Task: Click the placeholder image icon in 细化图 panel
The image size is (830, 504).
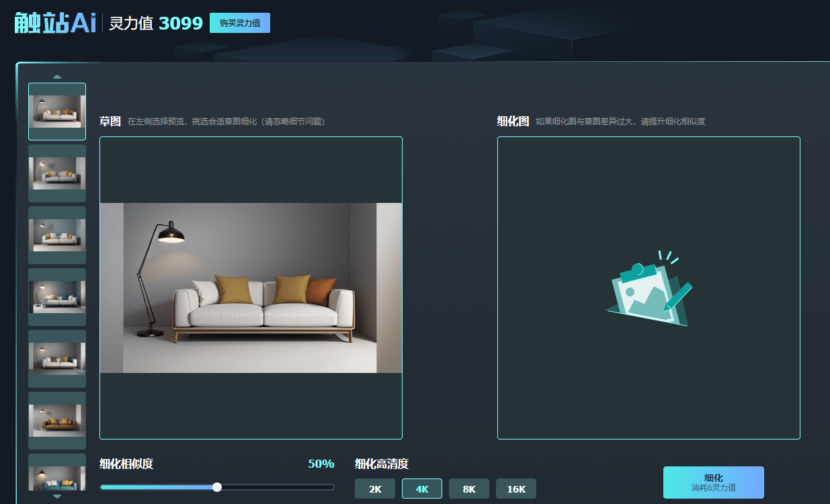Action: point(649,289)
